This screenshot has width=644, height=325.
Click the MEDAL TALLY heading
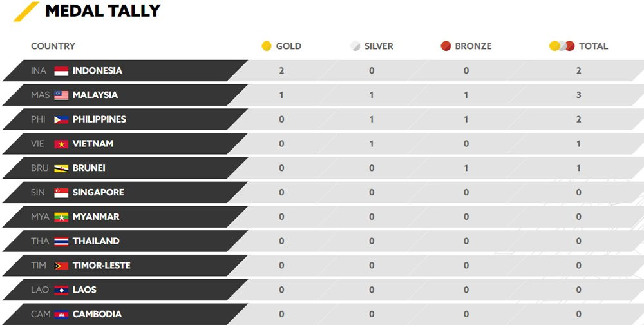click(103, 11)
